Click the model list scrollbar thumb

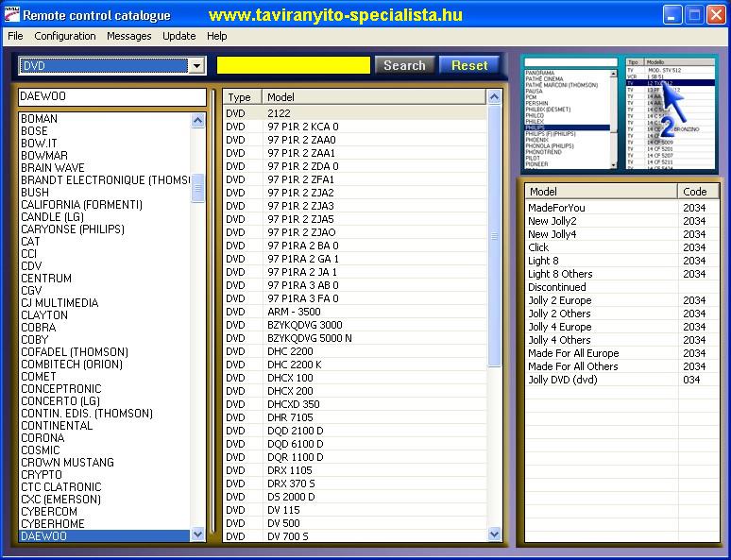(x=494, y=236)
